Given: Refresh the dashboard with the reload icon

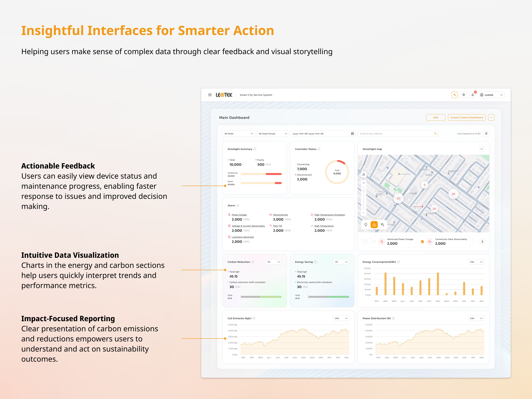Looking at the screenshot, I should 486,134.
